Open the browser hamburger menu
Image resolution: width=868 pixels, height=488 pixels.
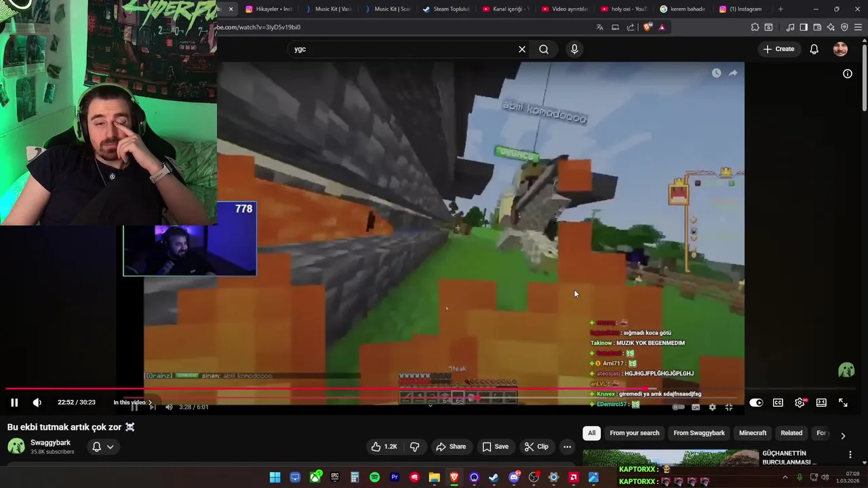click(x=858, y=27)
